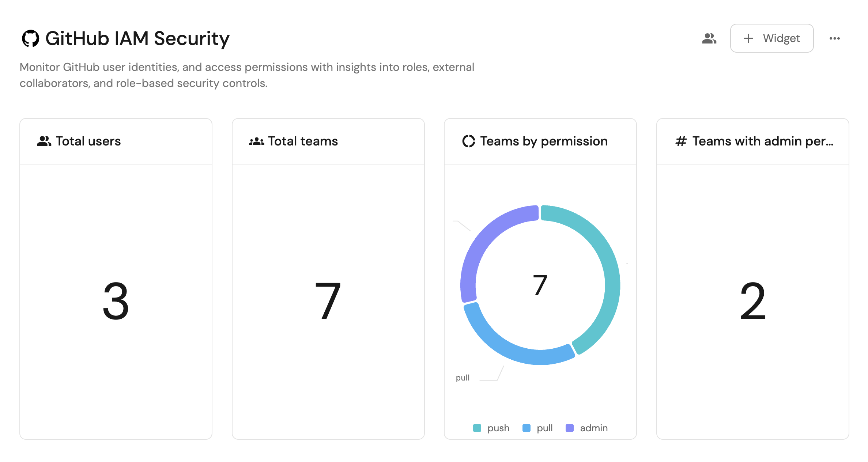Open the users sharing icon

pyautogui.click(x=709, y=38)
